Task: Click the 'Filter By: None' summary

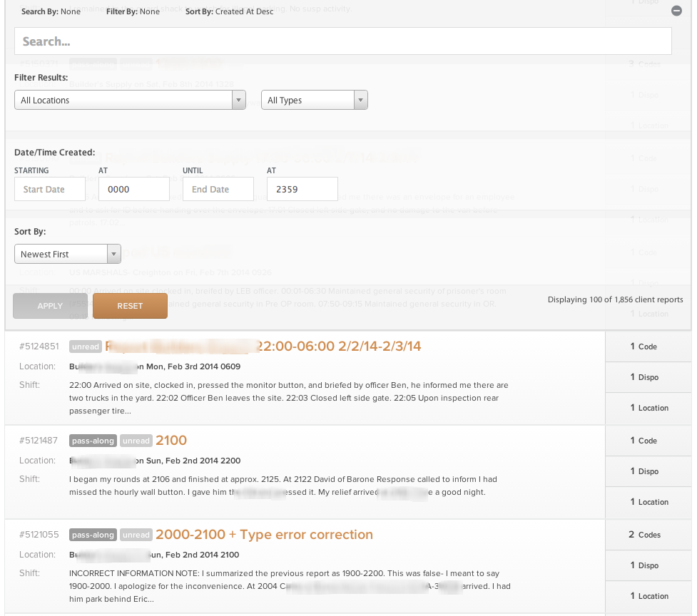Action: pyautogui.click(x=133, y=11)
